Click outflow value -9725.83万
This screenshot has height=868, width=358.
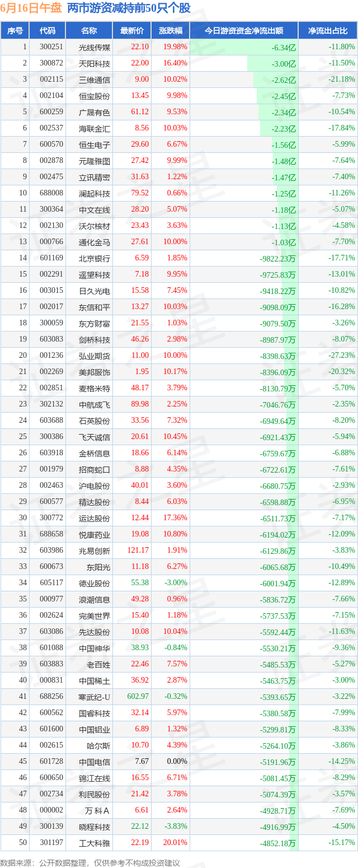278,275
